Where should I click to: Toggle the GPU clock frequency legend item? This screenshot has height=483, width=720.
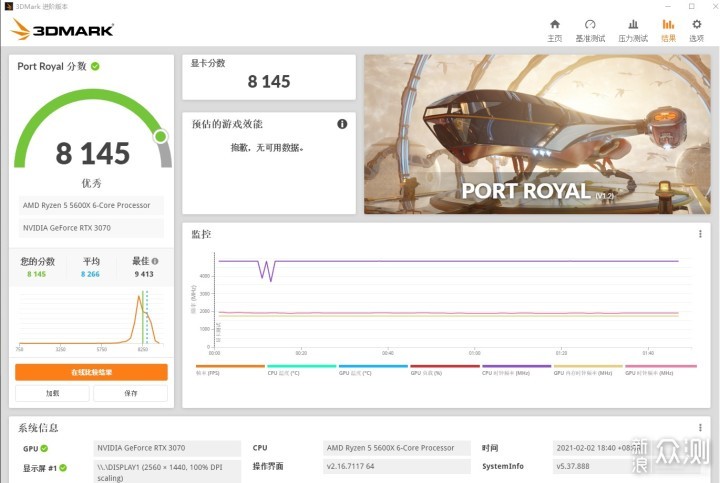(661, 370)
